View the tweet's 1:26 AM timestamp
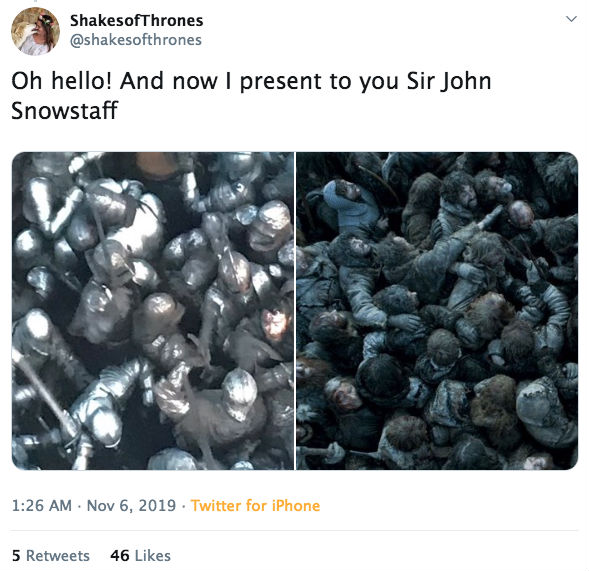This screenshot has height=571, width=589. click(42, 506)
